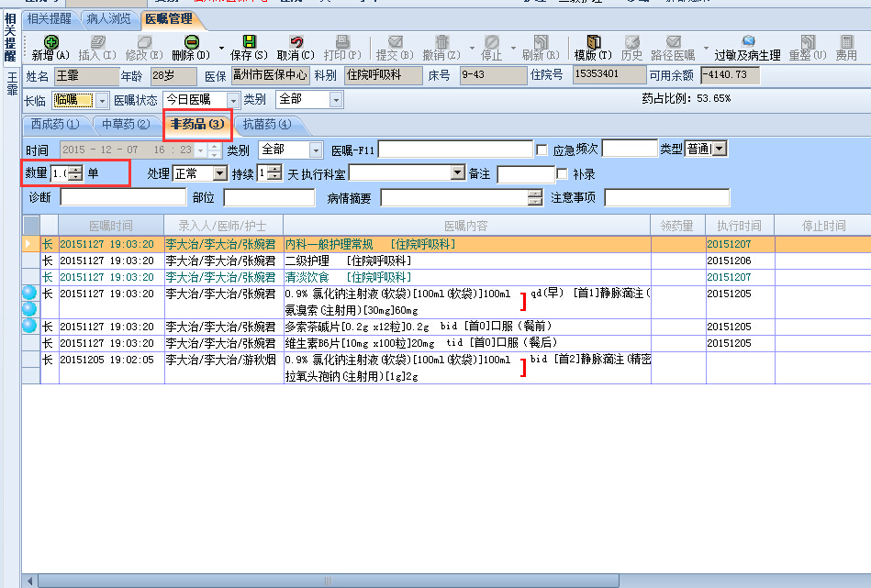Click the 费用 fees icon
The width and height of the screenshot is (871, 588).
[x=846, y=42]
